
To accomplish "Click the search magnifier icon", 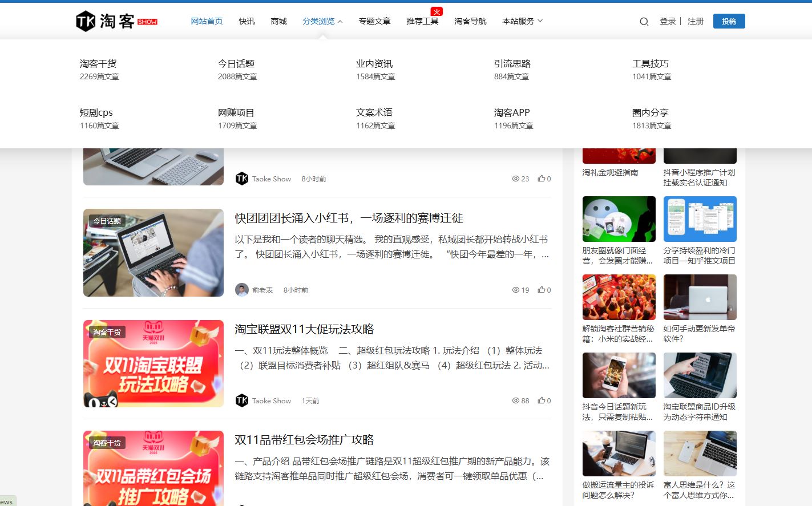I will (x=644, y=22).
